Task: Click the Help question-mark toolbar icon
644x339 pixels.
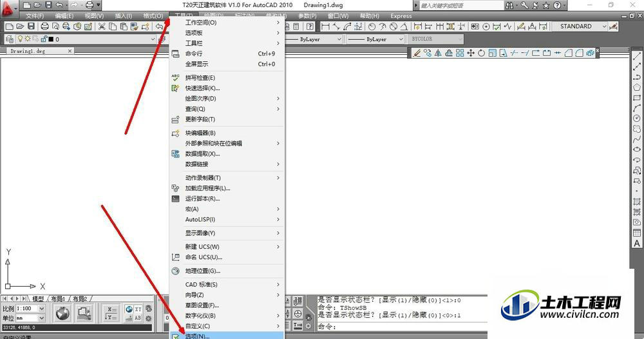Action: (x=310, y=26)
